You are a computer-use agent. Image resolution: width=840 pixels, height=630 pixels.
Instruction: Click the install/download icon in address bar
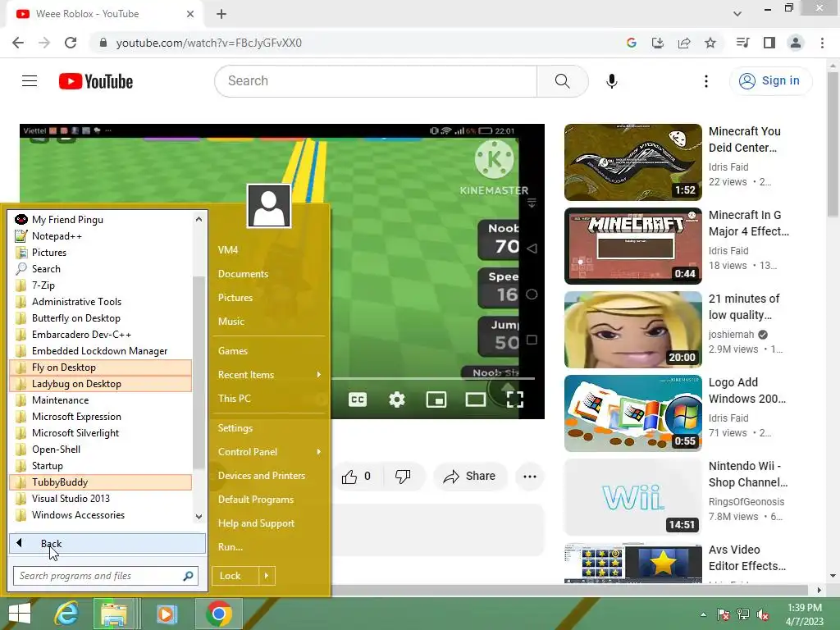click(657, 43)
